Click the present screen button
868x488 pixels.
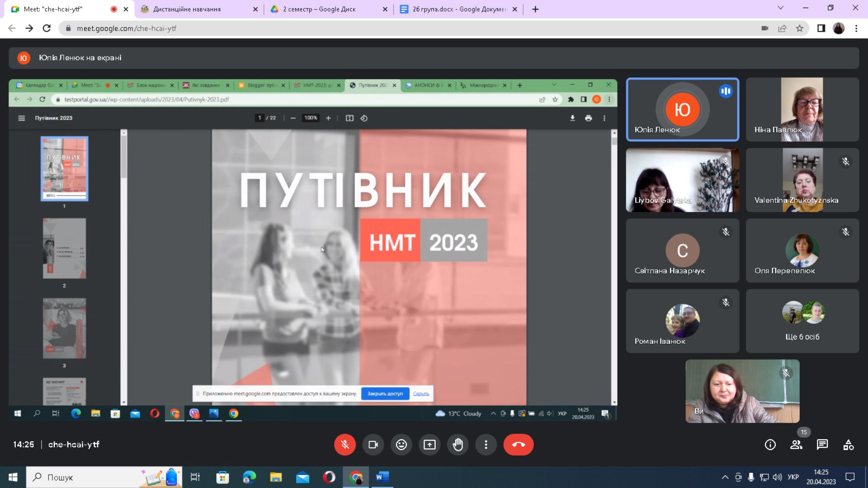point(429,445)
